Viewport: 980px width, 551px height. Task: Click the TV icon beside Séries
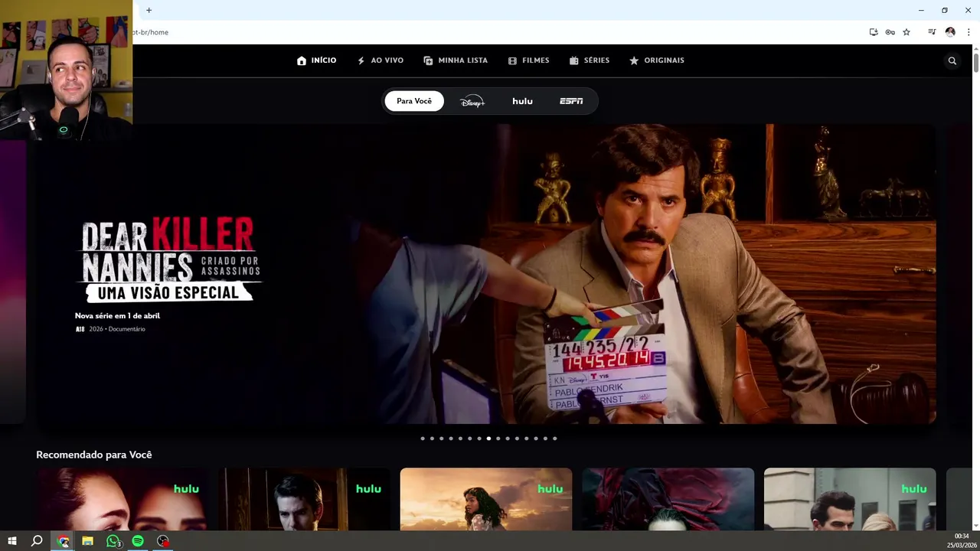tap(574, 60)
